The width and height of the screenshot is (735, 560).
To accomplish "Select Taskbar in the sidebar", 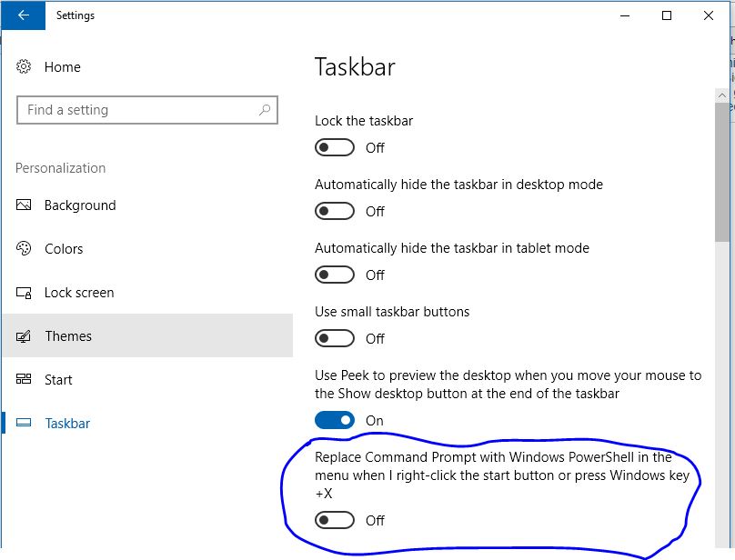I will click(x=147, y=423).
